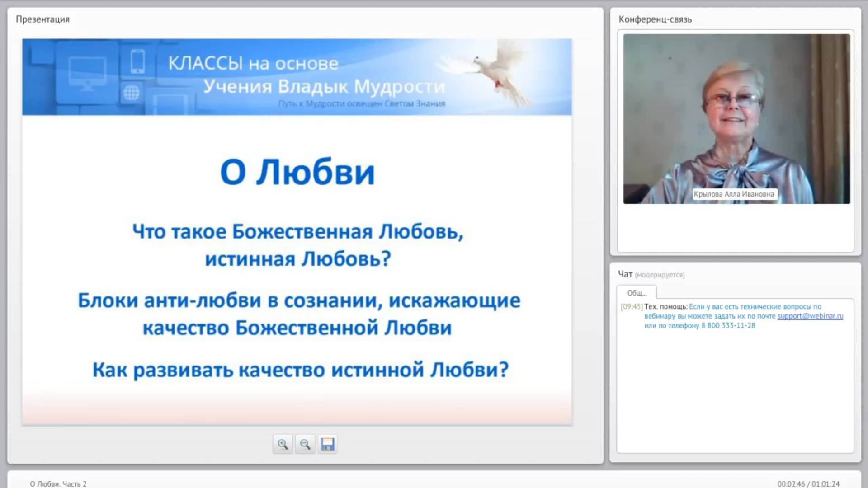Click the phone number 8 800 333-11-28

click(728, 325)
